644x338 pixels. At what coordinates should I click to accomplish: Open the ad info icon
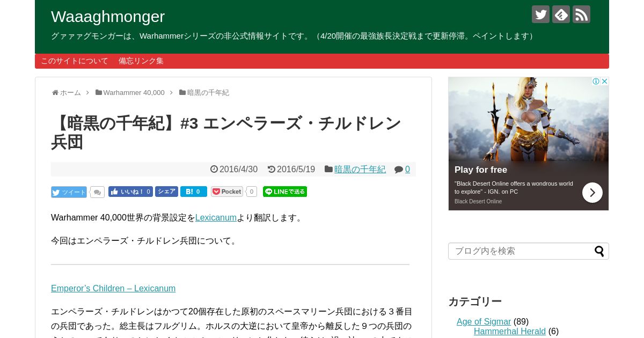pyautogui.click(x=596, y=82)
